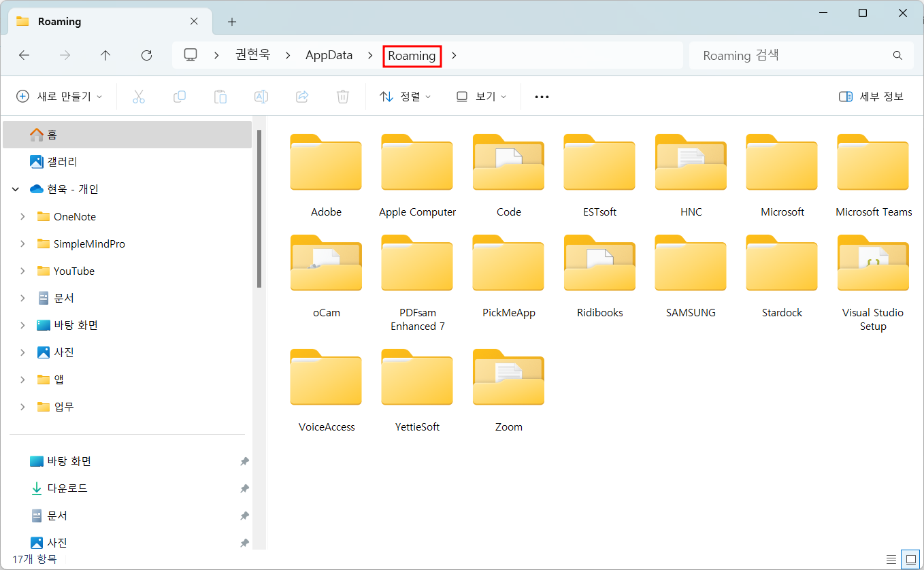Select the HNC folder
924x570 pixels.
691,176
